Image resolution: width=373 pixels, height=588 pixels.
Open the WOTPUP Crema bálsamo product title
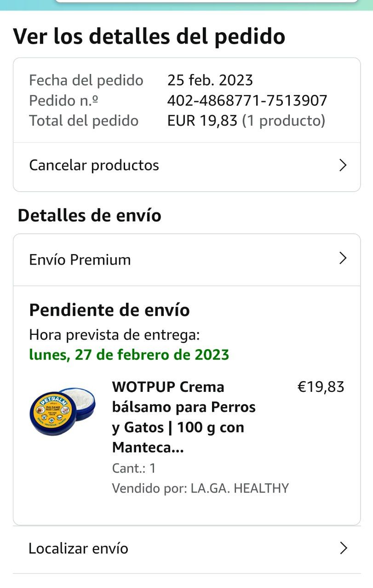point(184,417)
